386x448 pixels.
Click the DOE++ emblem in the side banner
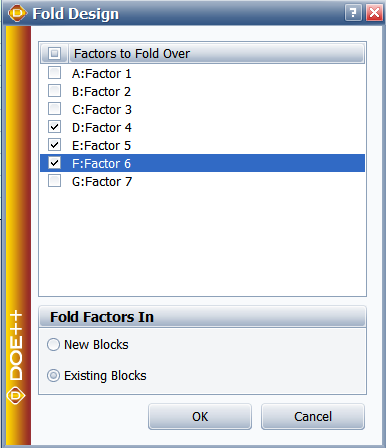click(x=16, y=396)
